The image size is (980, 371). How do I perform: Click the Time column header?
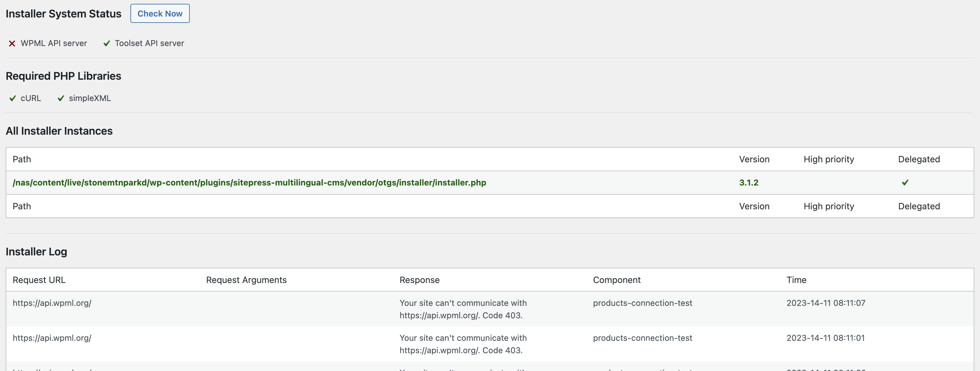point(796,280)
